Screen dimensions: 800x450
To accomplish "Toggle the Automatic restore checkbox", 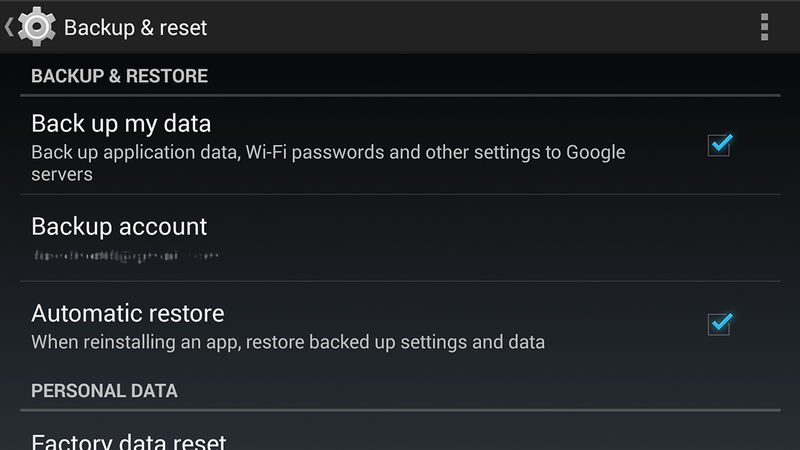I will [719, 324].
